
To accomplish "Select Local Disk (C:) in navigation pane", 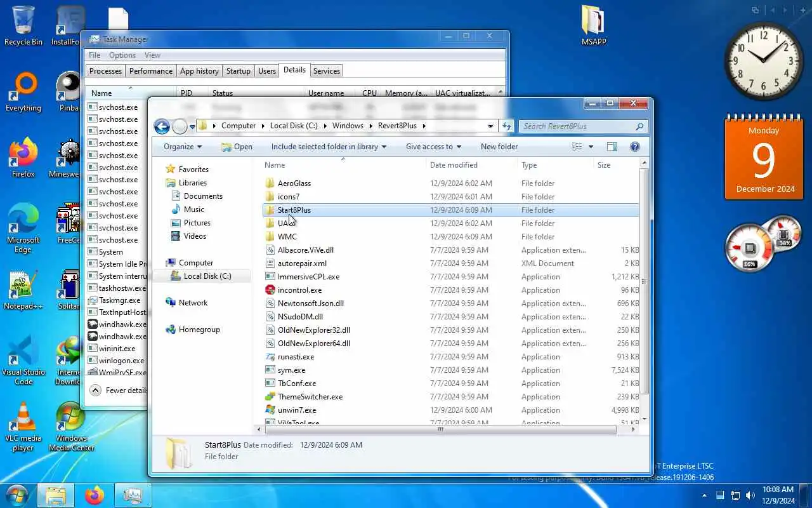I will point(207,276).
